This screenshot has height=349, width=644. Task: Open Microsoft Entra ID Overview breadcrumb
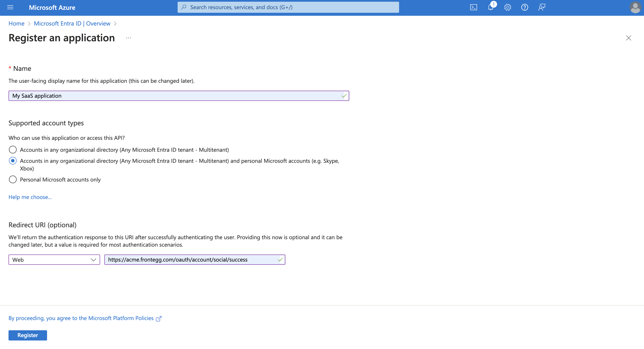coord(72,23)
